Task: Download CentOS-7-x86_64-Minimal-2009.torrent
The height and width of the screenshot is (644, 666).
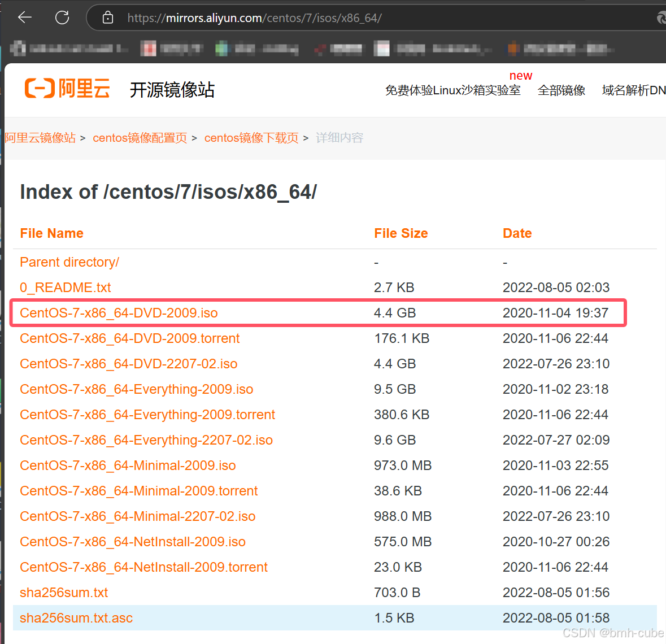Action: [x=139, y=491]
